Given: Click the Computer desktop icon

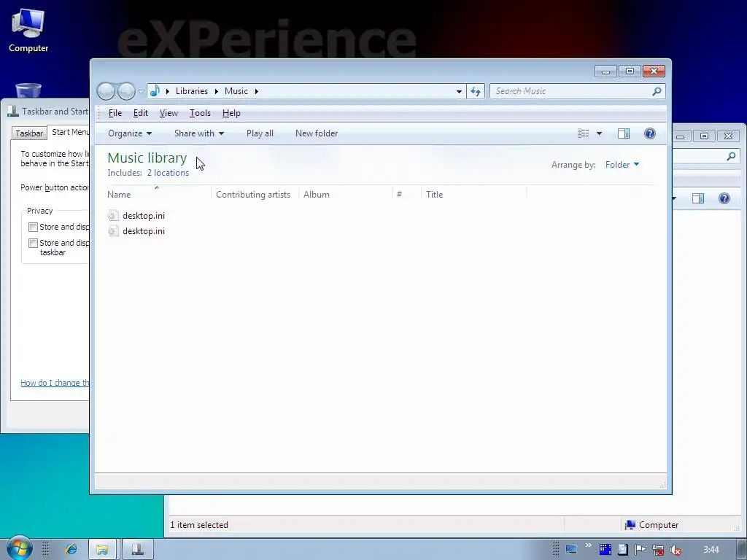Looking at the screenshot, I should tap(28, 31).
